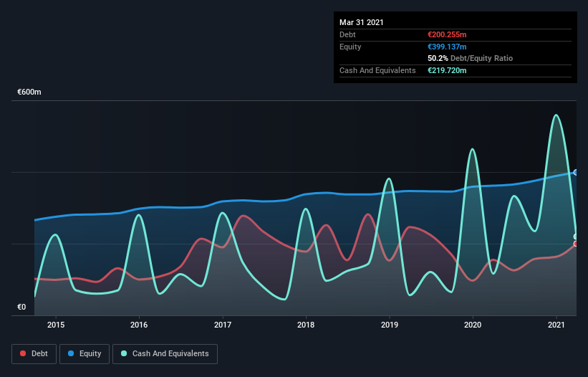Select the 2019 x-axis label
Image resolution: width=588 pixels, height=377 pixels.
390,325
